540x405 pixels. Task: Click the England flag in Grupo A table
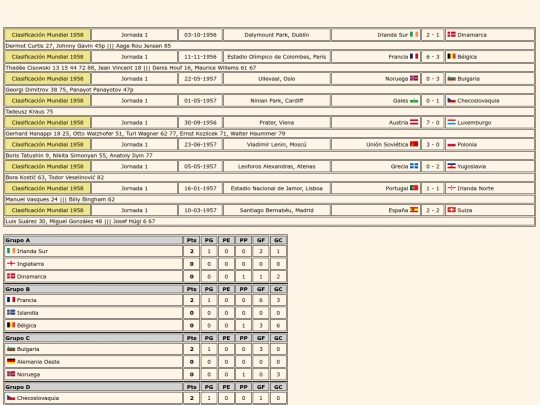11,263
